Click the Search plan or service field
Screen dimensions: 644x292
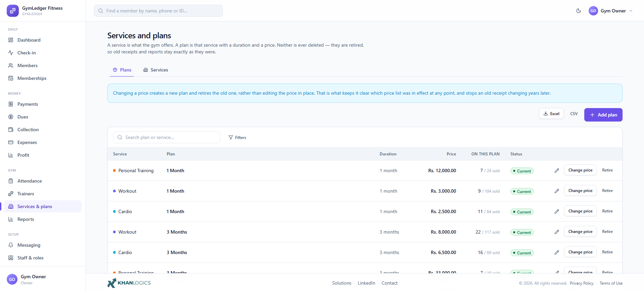click(167, 137)
